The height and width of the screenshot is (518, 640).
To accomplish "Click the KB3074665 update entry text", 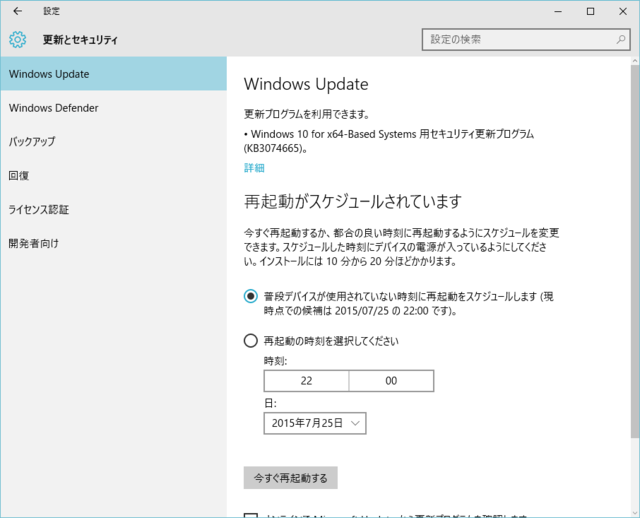I will coord(389,141).
